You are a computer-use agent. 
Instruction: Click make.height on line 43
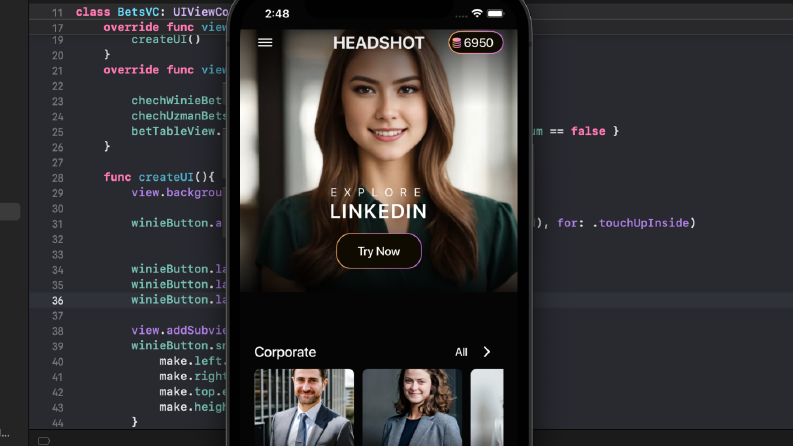click(x=192, y=407)
